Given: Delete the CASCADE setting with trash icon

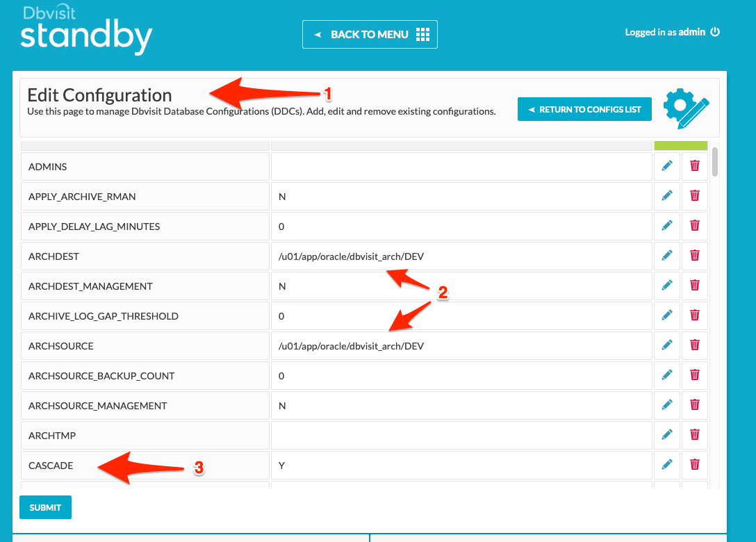Looking at the screenshot, I should click(695, 465).
